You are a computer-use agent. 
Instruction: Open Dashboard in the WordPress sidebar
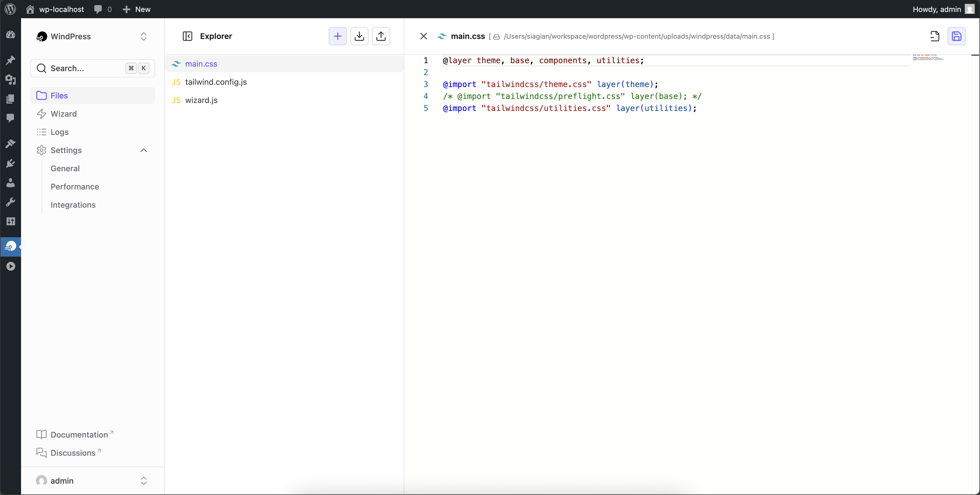10,35
